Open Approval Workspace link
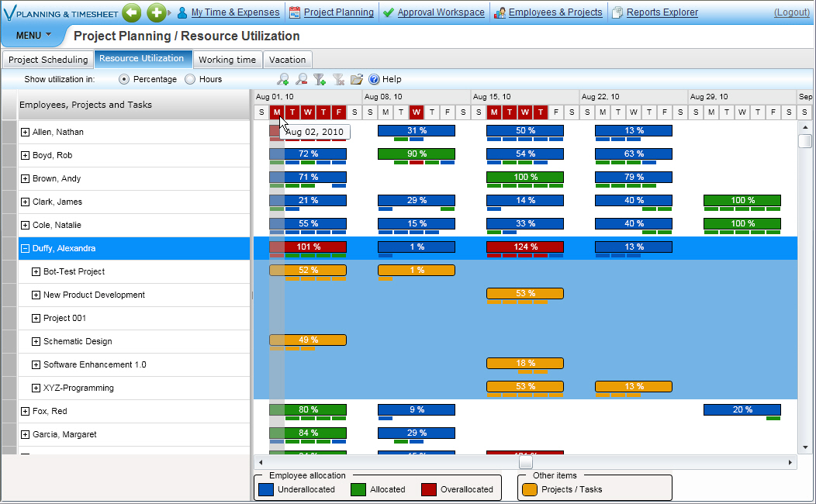The width and height of the screenshot is (816, 504). pyautogui.click(x=441, y=12)
